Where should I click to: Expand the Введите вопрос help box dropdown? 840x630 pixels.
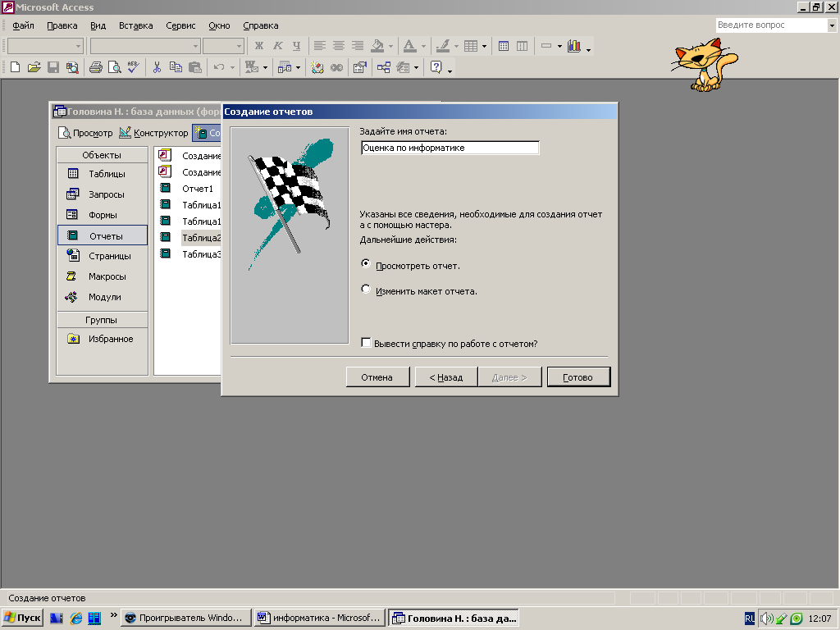point(832,25)
